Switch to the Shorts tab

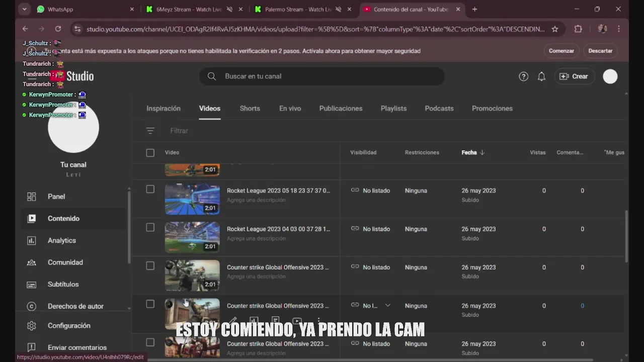pos(250,108)
